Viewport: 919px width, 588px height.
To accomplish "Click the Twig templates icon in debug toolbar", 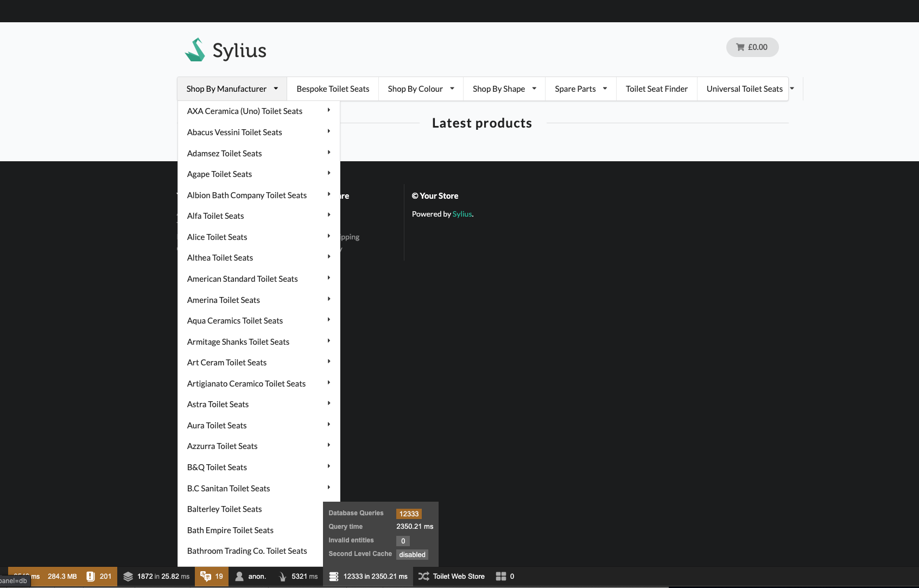I will coord(129,576).
